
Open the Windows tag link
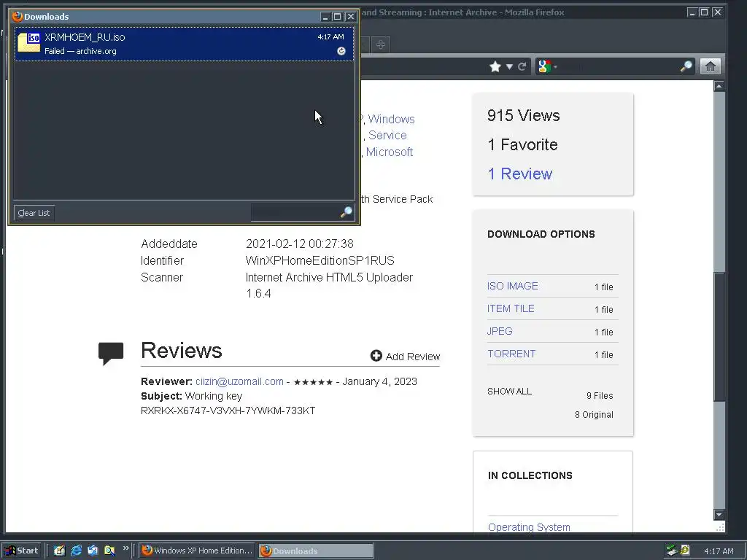[391, 119]
